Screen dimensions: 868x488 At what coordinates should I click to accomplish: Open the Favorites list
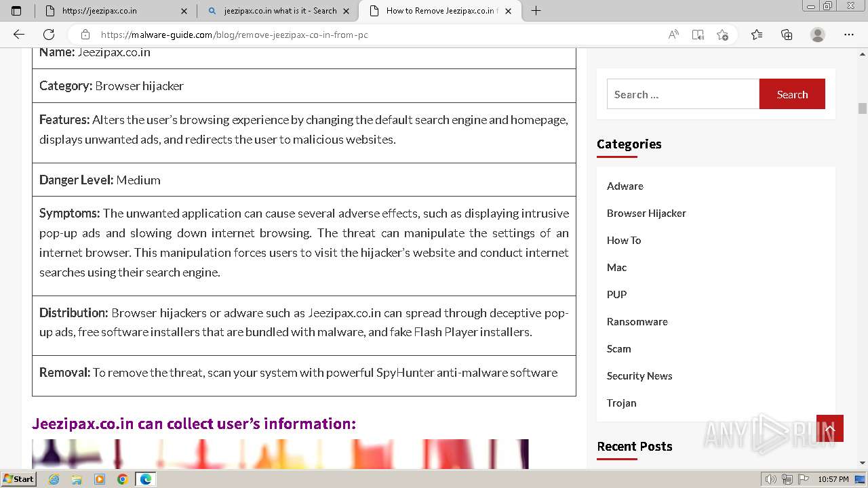[757, 35]
